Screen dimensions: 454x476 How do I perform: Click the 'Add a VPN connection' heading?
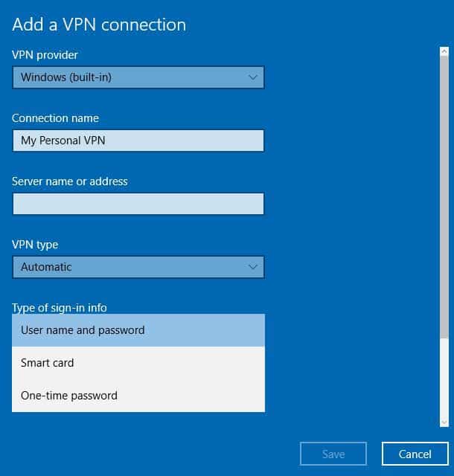(99, 25)
